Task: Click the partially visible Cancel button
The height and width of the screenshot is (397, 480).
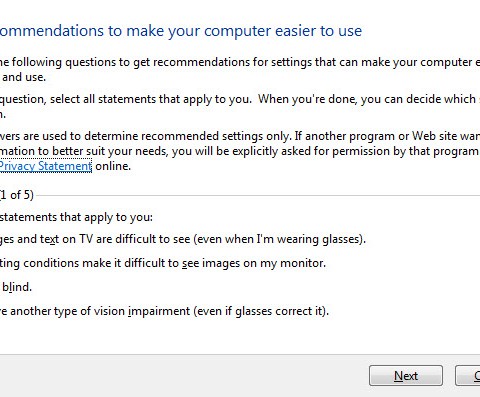Action: (x=468, y=376)
